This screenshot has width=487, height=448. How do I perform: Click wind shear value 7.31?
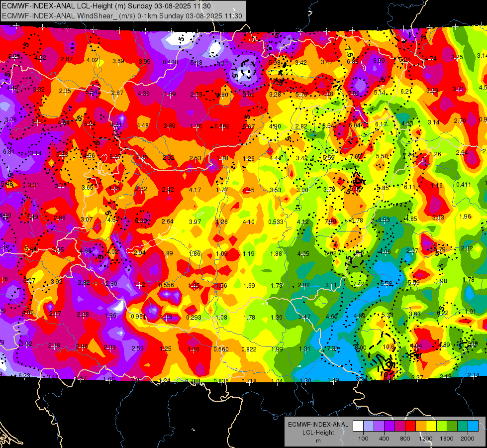pos(333,348)
